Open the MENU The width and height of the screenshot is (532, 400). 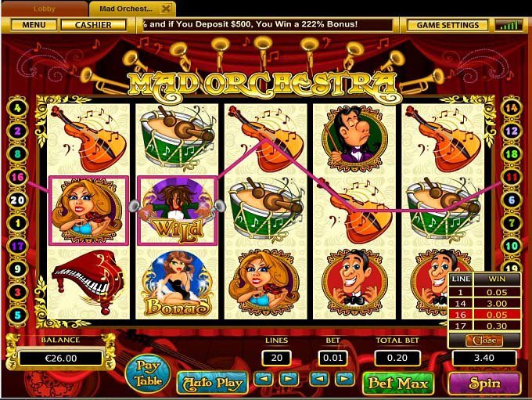tap(34, 25)
